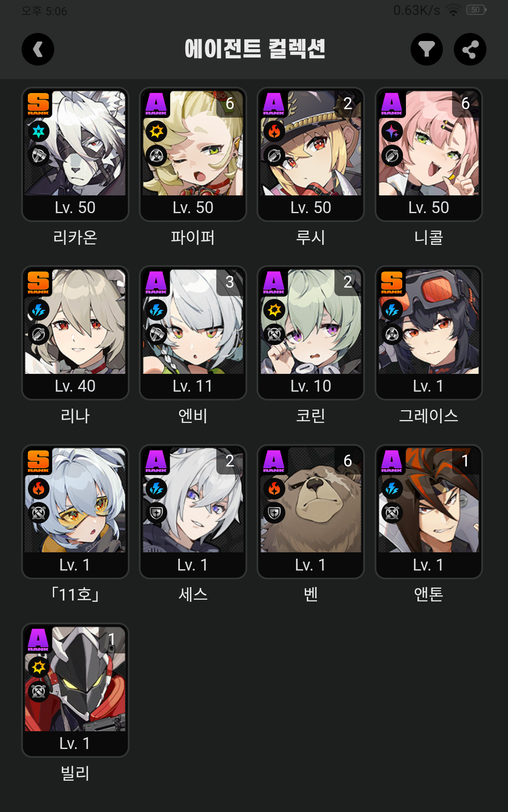The image size is (508, 812).
Task: Click 세스's defense specialty shield icon
Action: (x=157, y=513)
